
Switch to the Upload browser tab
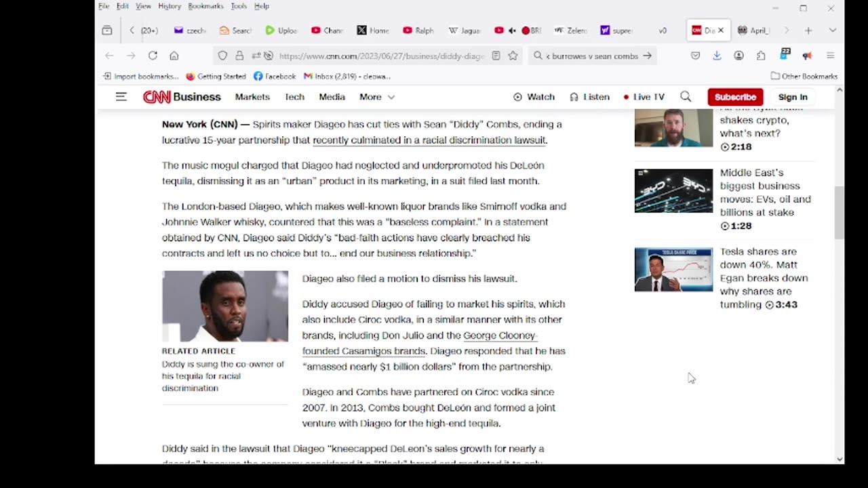(281, 30)
